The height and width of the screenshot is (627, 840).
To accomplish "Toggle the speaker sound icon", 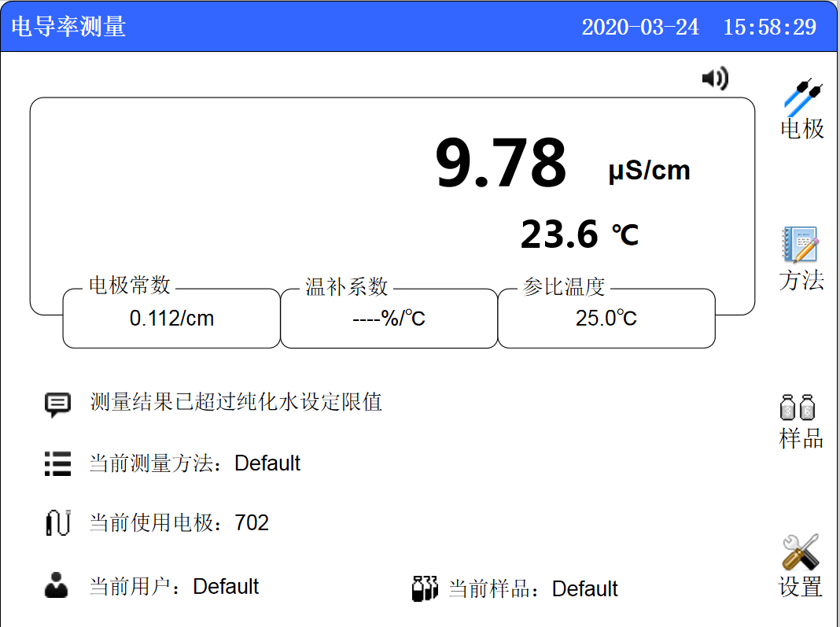I will tap(715, 78).
